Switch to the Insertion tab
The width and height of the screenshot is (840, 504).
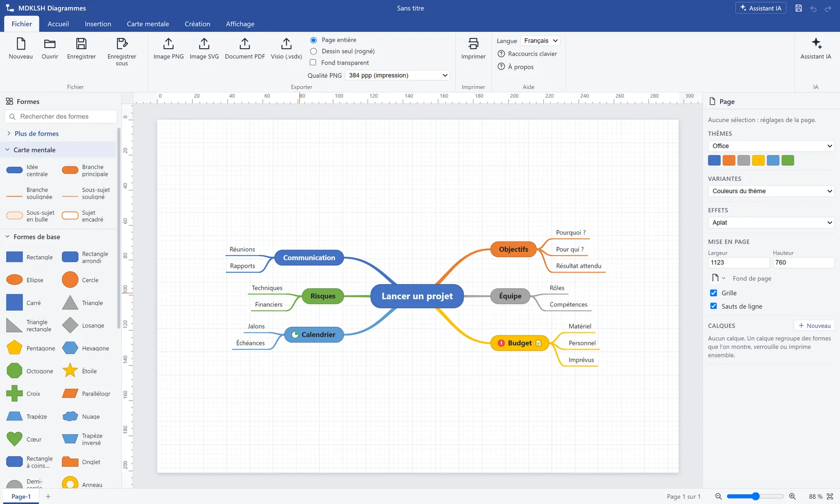point(98,24)
